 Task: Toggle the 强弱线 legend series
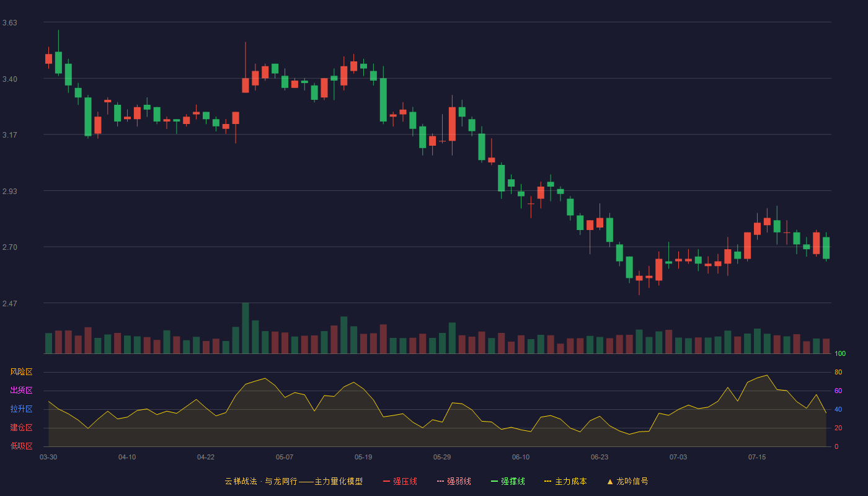coord(454,481)
